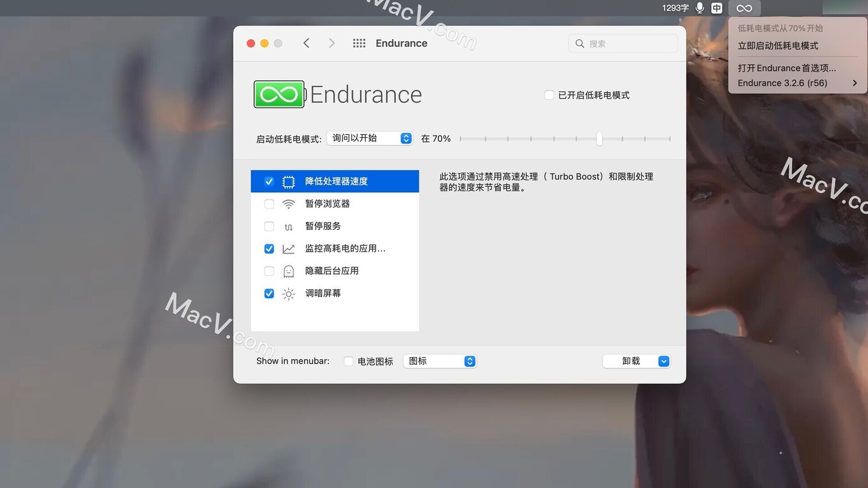Viewport: 868px width, 488px height.
Task: Click the ghost icon beside 隐藏后台应用
Action: [288, 272]
